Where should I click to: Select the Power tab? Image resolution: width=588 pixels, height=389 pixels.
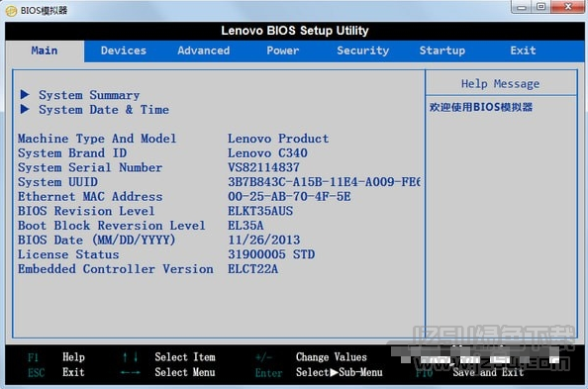tap(283, 50)
